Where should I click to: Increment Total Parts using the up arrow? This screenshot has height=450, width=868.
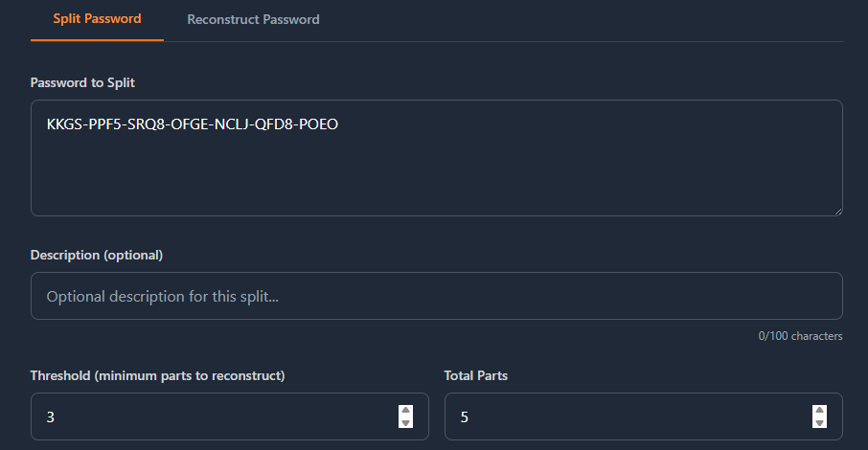(819, 411)
